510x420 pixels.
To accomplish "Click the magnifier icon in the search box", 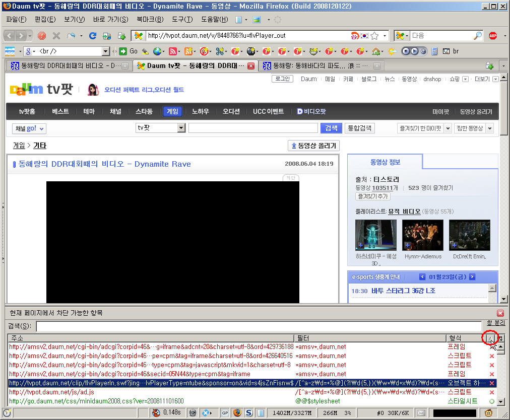I will tap(477, 36).
